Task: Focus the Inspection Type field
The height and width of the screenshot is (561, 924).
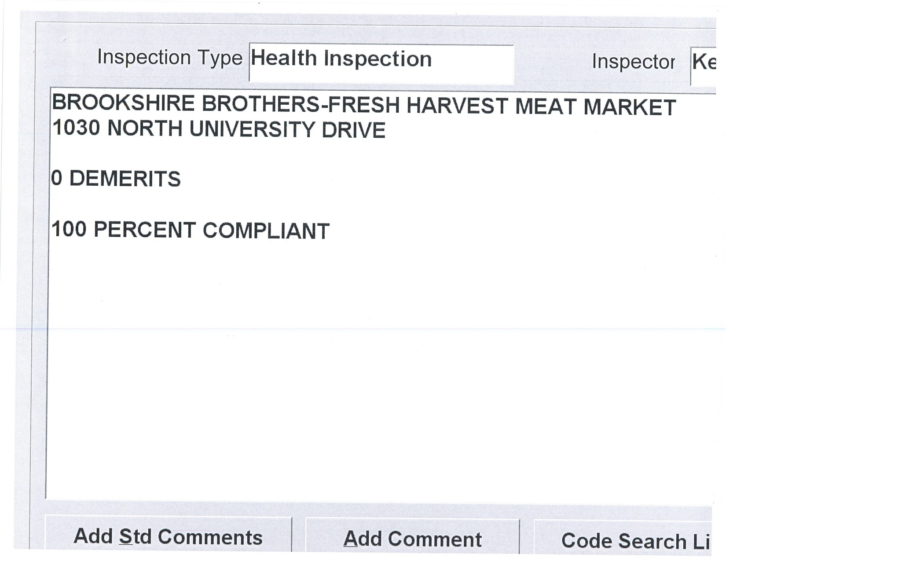Action: pos(381,63)
